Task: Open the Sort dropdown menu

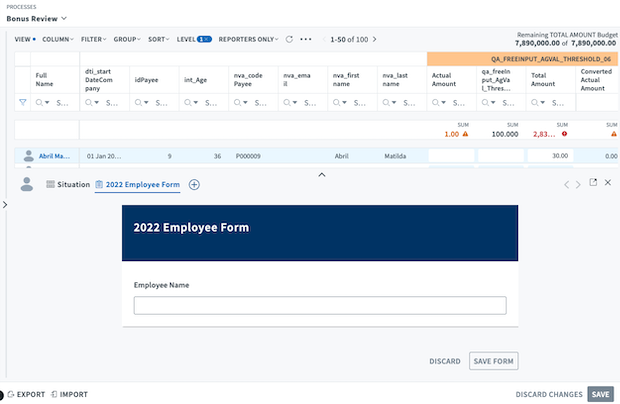Action: point(159,39)
